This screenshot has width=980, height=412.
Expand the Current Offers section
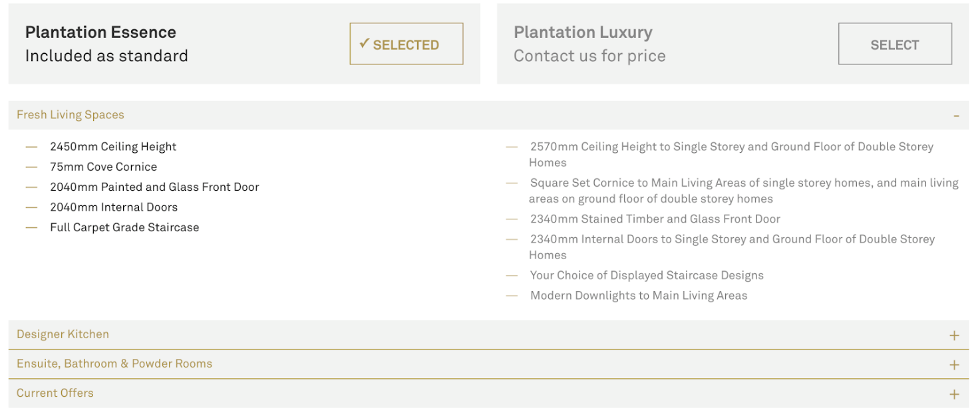point(488,393)
